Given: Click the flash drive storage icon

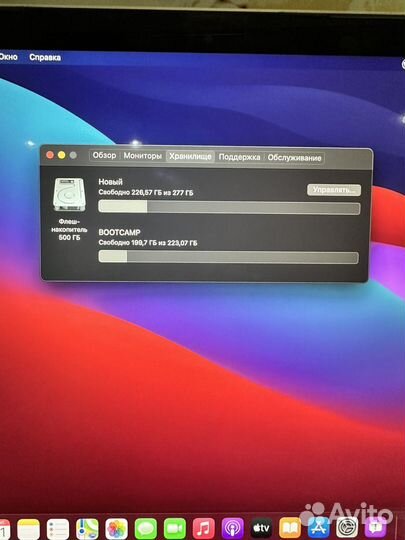Looking at the screenshot, I should tap(69, 195).
